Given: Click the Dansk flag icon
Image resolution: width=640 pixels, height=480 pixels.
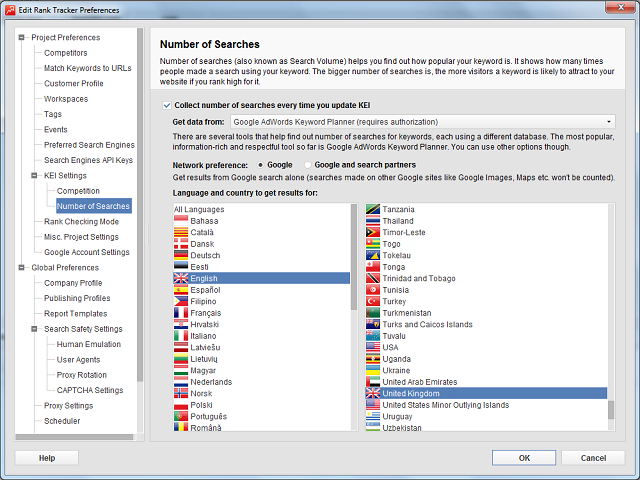Looking at the screenshot, I should pos(181,244).
